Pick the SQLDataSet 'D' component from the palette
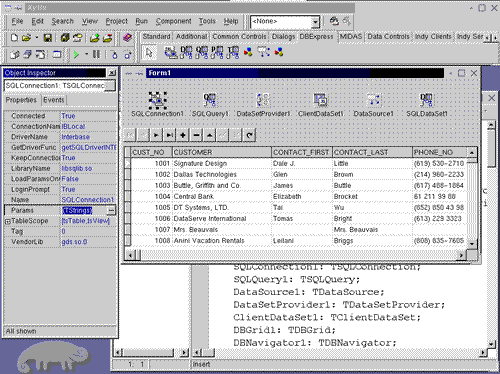 pyautogui.click(x=186, y=52)
